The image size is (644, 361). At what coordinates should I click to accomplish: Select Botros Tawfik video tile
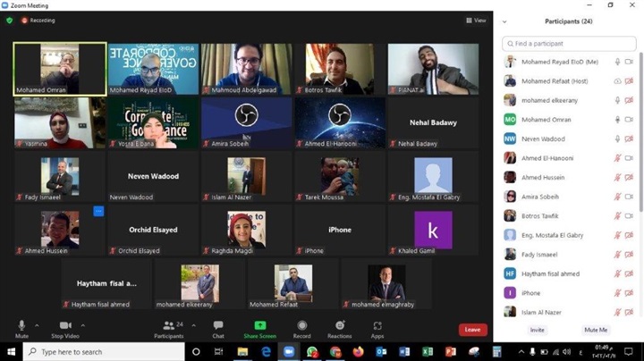(340, 69)
